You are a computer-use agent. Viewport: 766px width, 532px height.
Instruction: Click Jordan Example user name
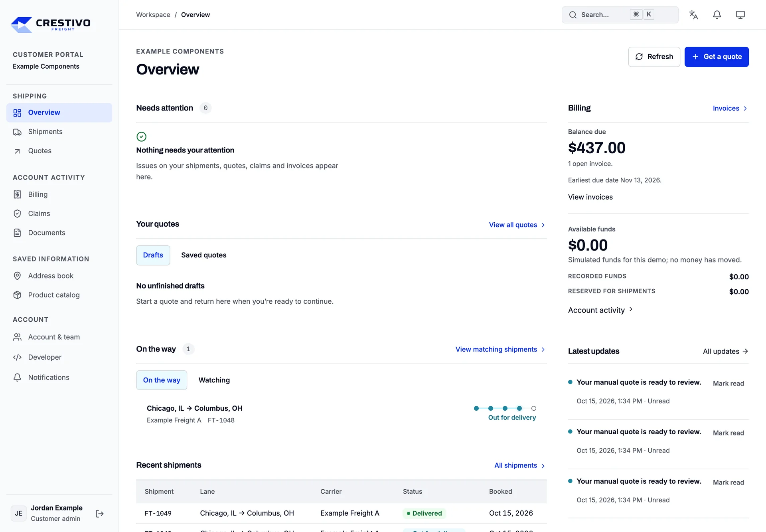(57, 508)
